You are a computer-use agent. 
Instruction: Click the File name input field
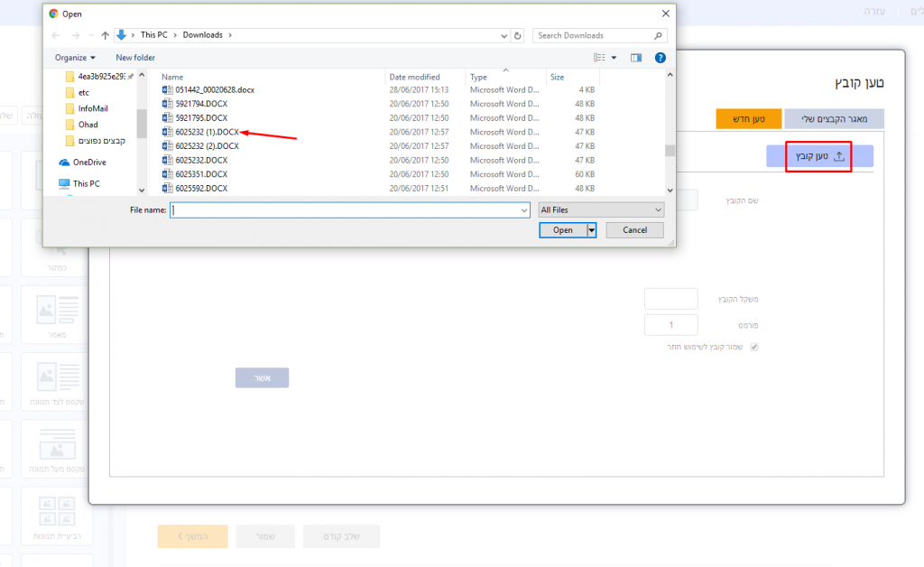349,209
